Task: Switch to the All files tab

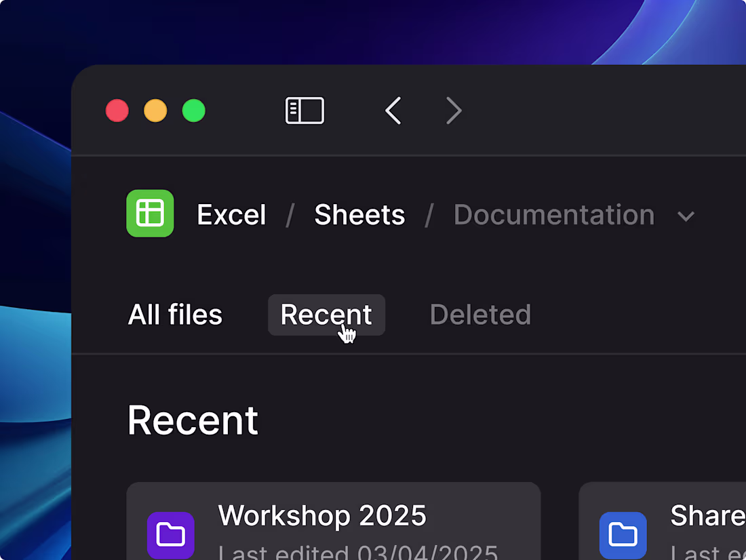Action: (x=175, y=315)
